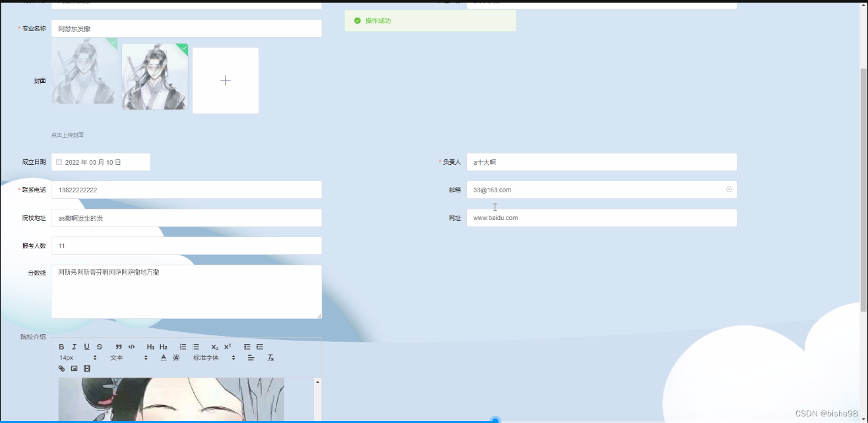Insert an image into 院校介绍 editor
The width and height of the screenshot is (868, 423).
pyautogui.click(x=75, y=368)
